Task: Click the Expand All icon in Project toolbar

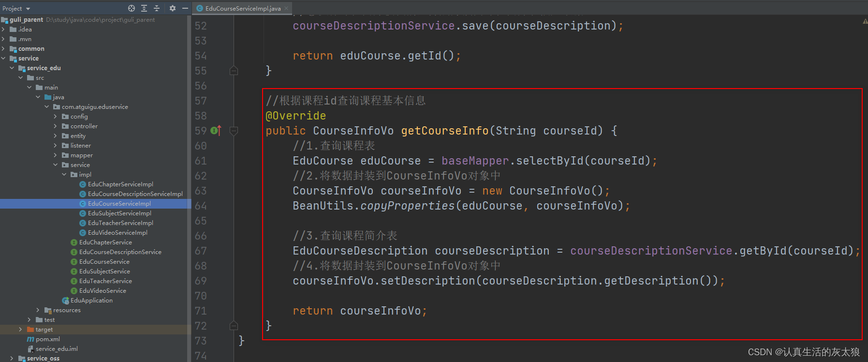Action: tap(144, 8)
